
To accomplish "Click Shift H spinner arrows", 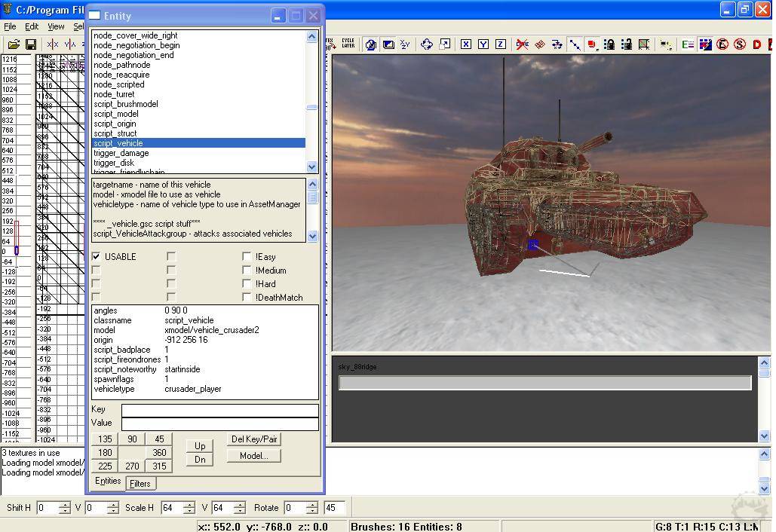I will [x=65, y=508].
